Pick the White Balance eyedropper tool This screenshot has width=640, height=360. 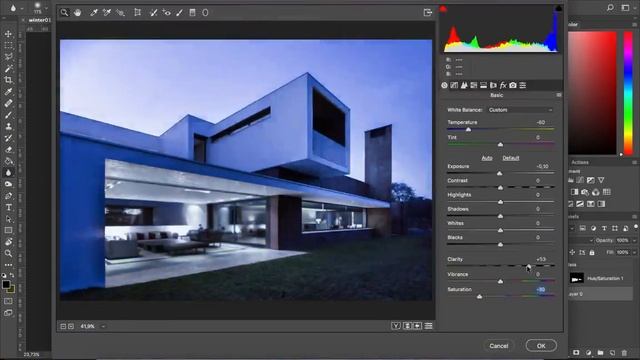[x=94, y=13]
